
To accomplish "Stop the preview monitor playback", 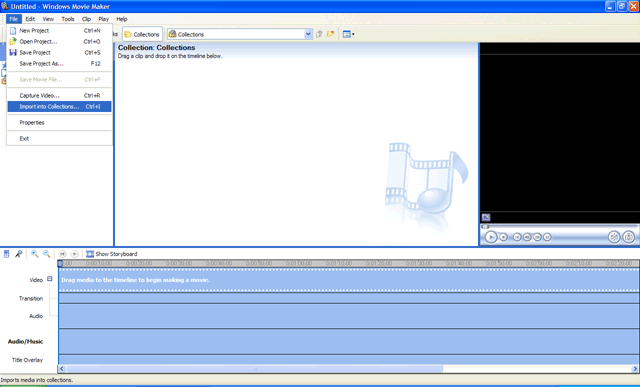I will pos(504,237).
